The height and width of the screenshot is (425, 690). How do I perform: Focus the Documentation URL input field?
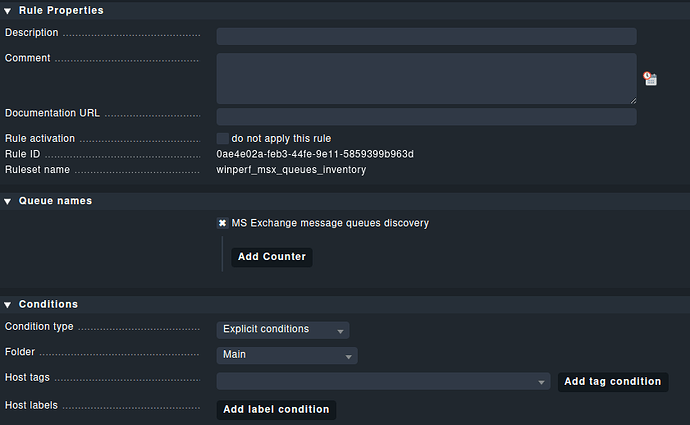[x=426, y=117]
